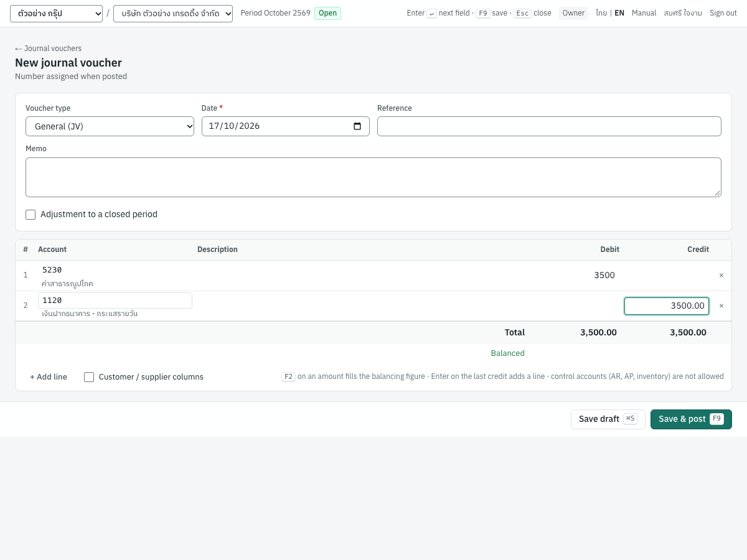Click account name ค่าสาธารณูปโภค
The height and width of the screenshot is (560, 747).
coord(67,284)
